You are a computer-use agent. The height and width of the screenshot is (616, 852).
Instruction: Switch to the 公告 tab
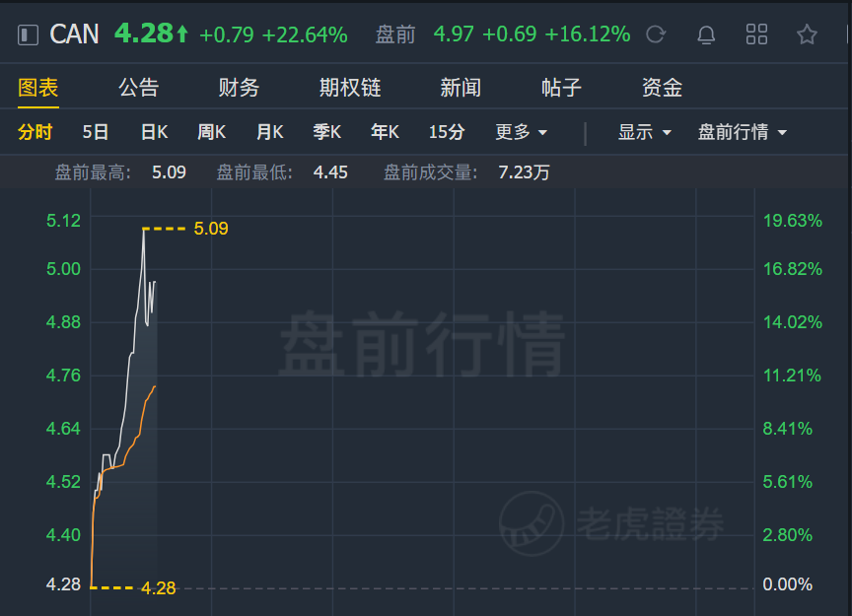[139, 88]
